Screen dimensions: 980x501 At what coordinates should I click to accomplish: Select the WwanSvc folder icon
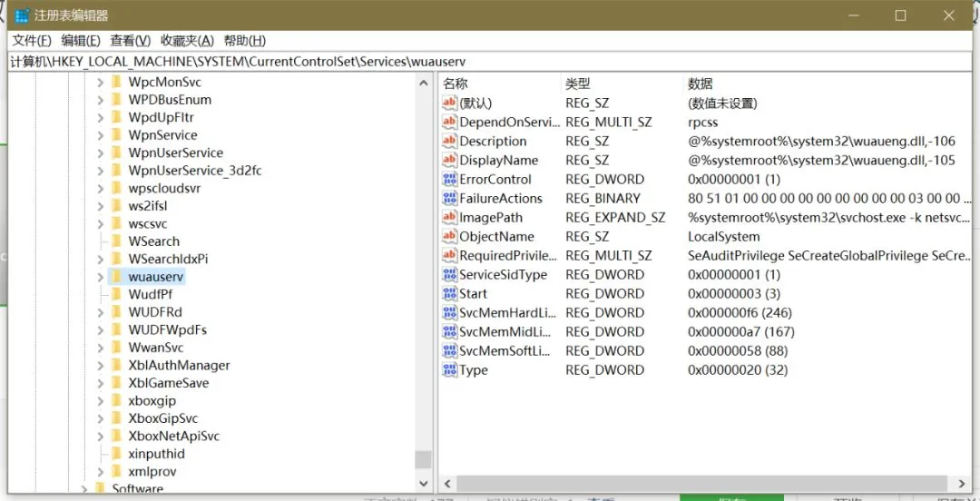[x=116, y=348]
